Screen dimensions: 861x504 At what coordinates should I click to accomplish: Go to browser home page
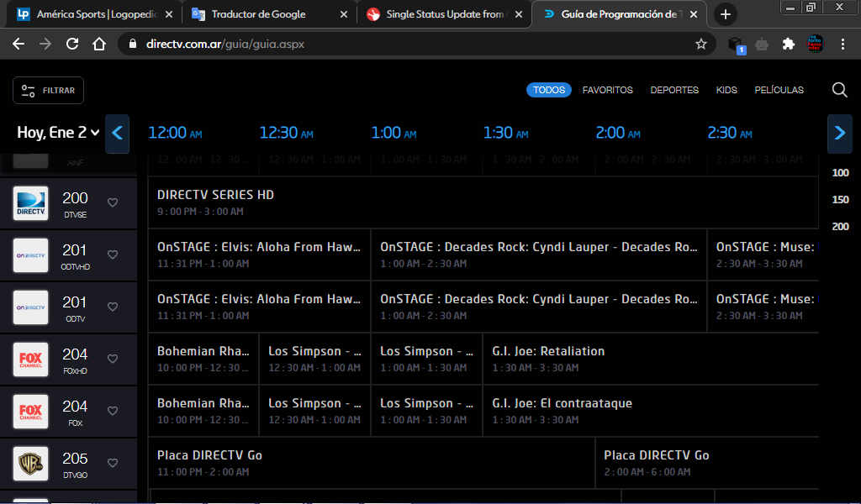coord(99,44)
